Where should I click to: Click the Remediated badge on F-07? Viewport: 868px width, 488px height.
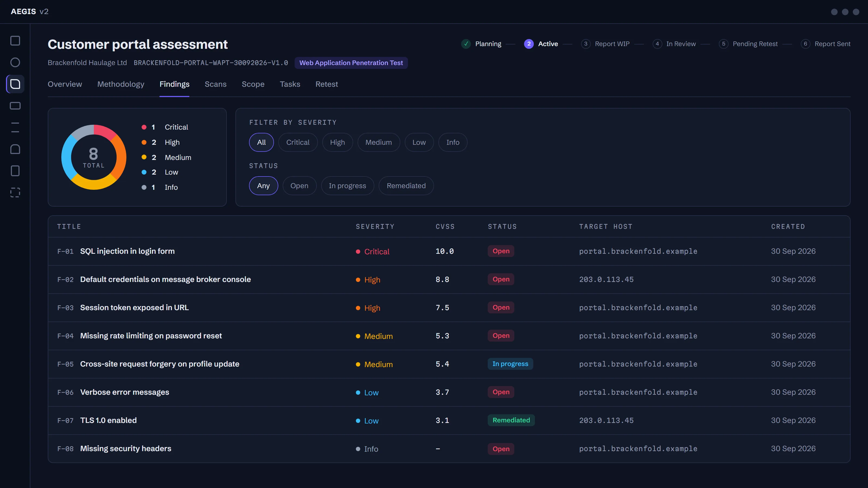click(511, 420)
